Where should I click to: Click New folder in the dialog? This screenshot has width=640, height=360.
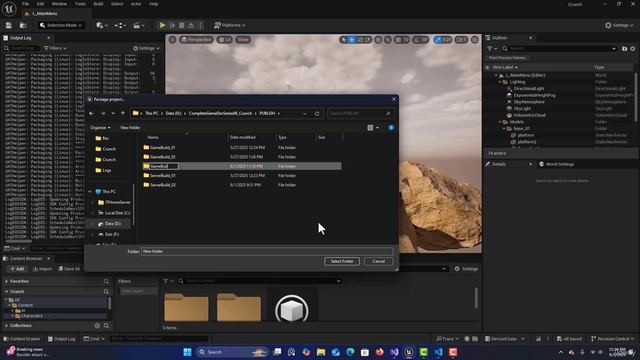(x=130, y=128)
